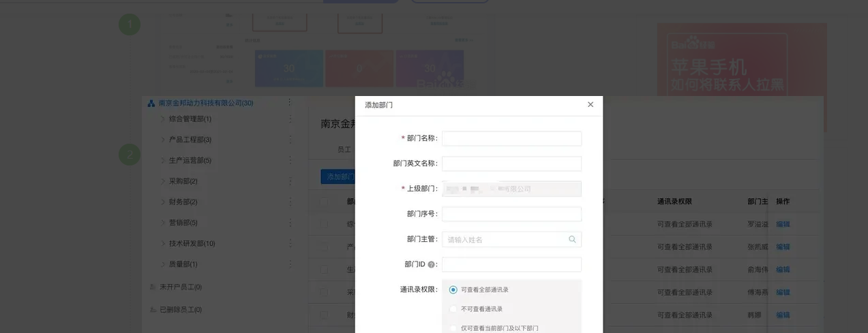Expand the 生产运营部 tree node arrow

tap(162, 160)
